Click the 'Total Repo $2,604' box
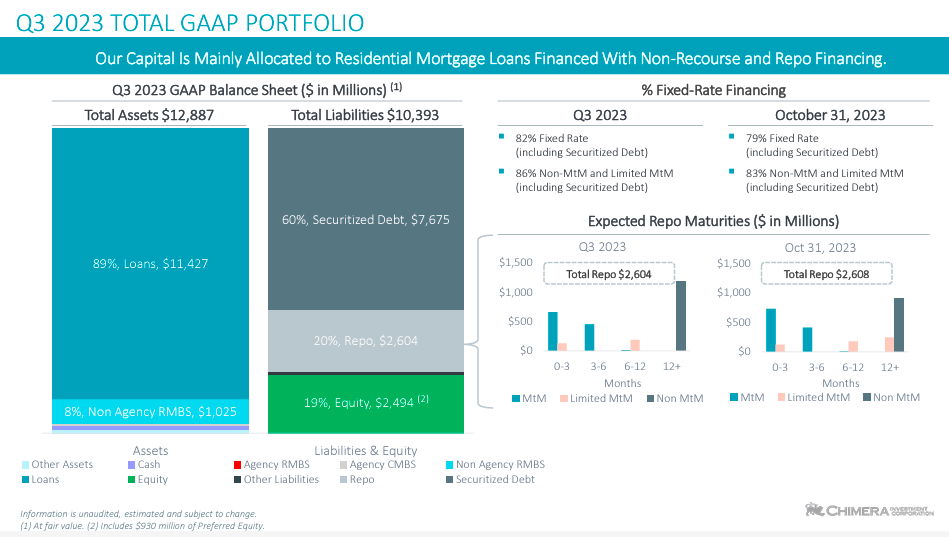 click(609, 274)
